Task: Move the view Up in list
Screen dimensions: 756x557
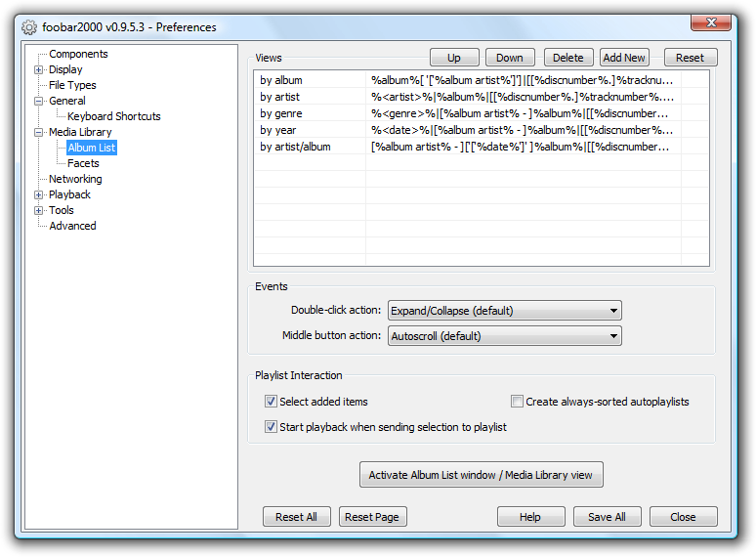Action: [454, 58]
